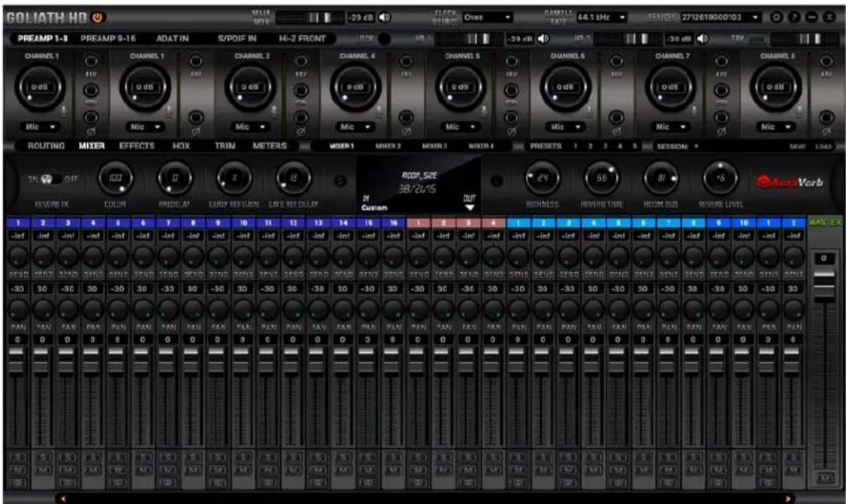
Task: Open the help question mark icon
Action: click(793, 17)
